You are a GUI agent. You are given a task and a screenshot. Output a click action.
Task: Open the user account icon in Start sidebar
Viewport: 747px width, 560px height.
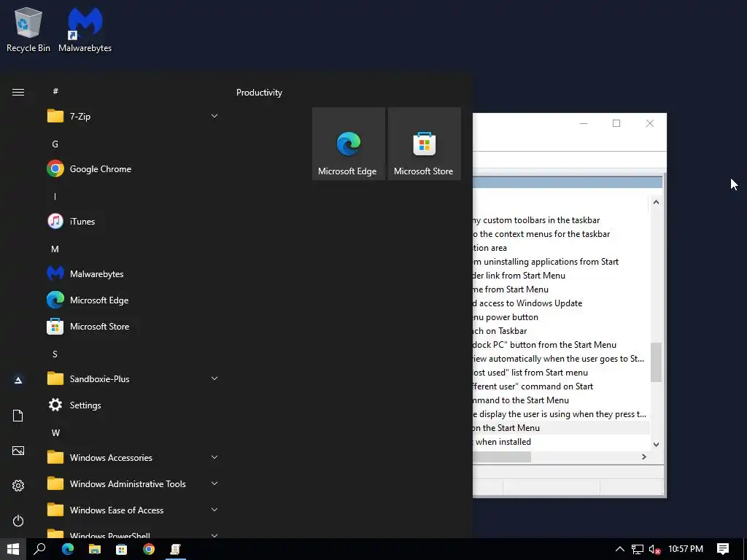tap(18, 380)
